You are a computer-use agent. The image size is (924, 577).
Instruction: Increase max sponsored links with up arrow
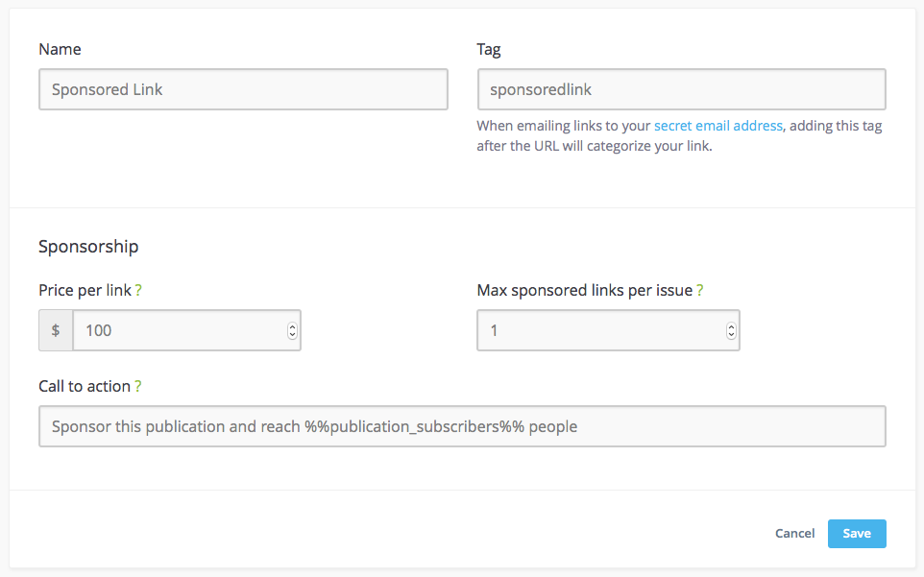(x=731, y=326)
